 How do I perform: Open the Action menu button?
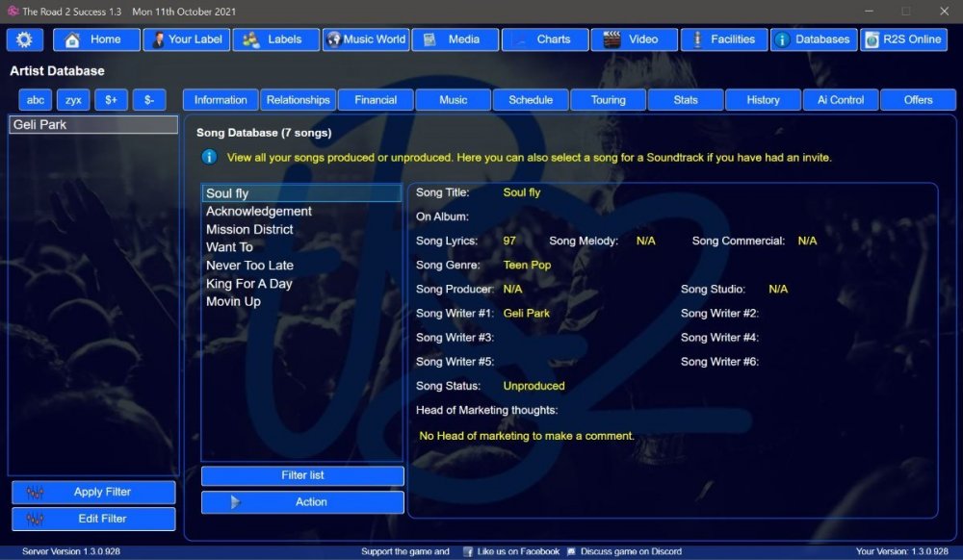302,502
